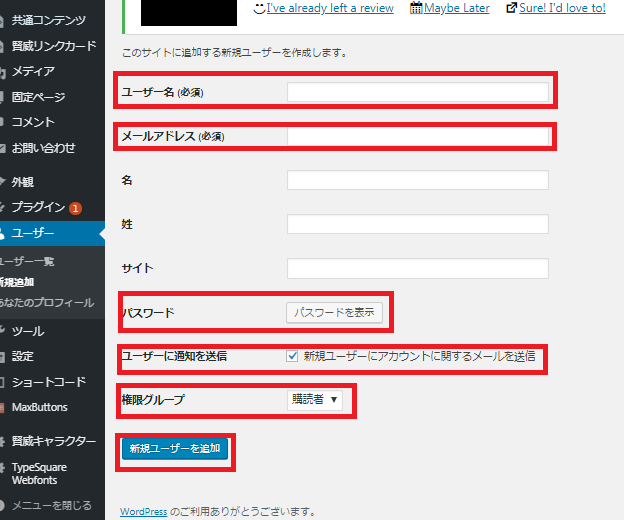Screen dimensions: 624x520
Task: Open the メディア menu in sidebar
Action: pos(32,71)
